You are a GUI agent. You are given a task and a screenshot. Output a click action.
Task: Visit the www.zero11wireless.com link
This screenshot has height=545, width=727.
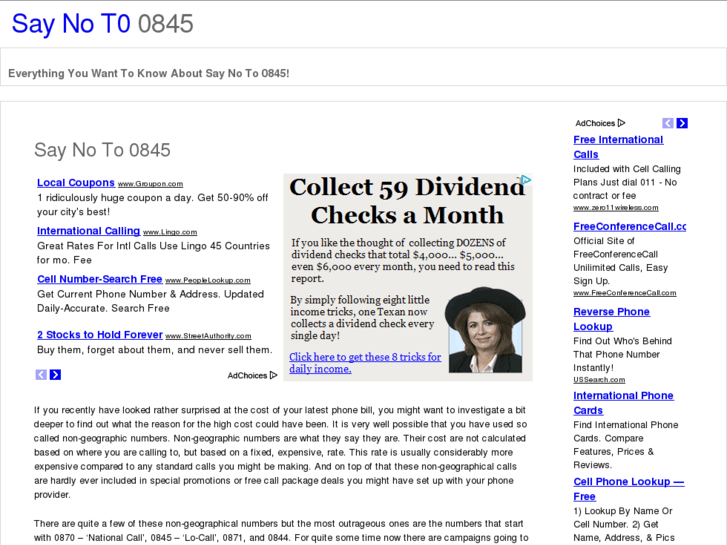click(x=616, y=208)
